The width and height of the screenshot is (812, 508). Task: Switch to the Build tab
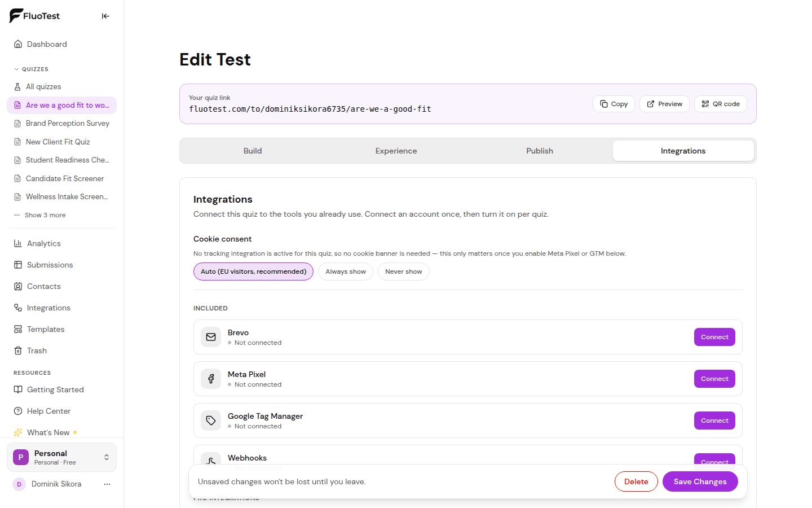click(253, 151)
